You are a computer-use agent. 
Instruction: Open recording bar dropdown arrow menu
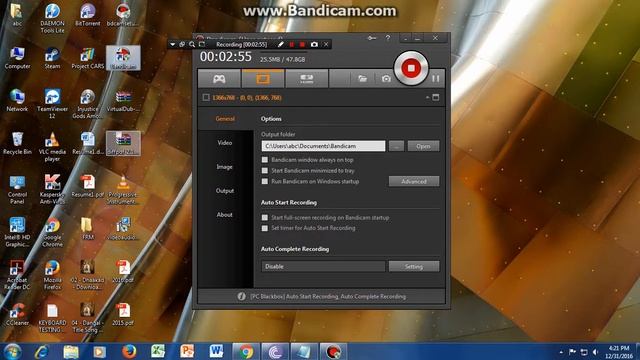click(x=173, y=44)
